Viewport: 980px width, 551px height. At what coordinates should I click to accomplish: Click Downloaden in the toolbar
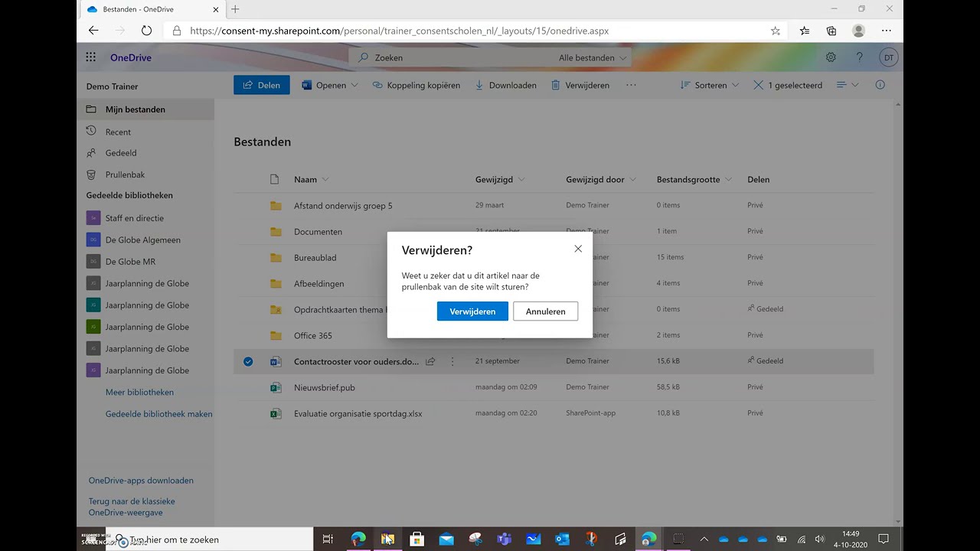505,85
